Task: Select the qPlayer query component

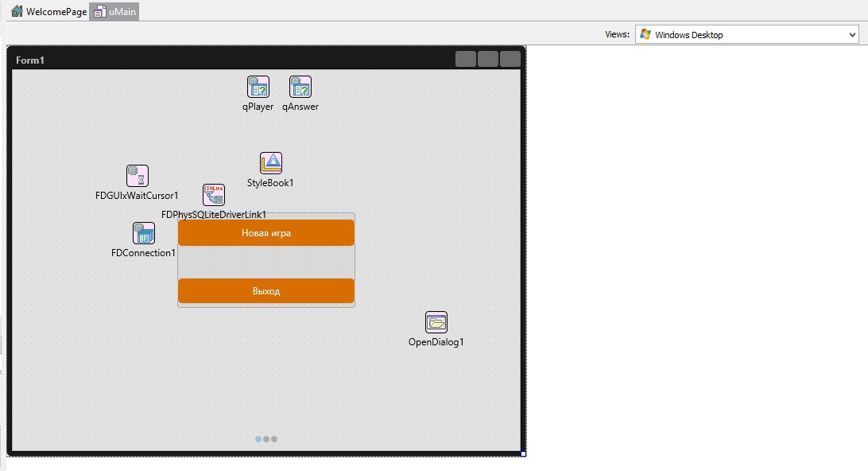Action: pos(258,86)
